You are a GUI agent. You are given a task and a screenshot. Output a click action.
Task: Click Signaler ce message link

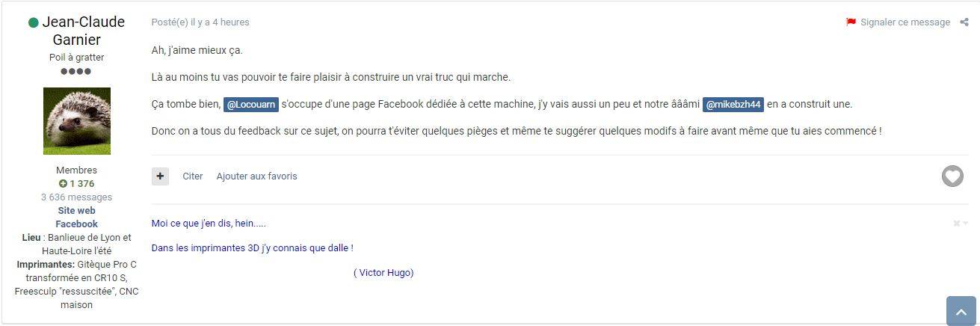pyautogui.click(x=905, y=22)
